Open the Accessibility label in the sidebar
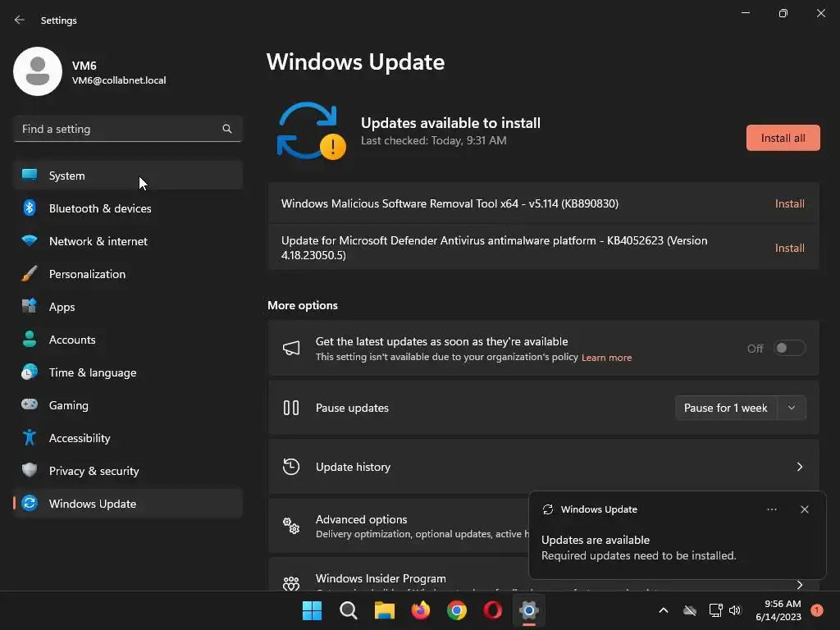840x630 pixels. 80,438
